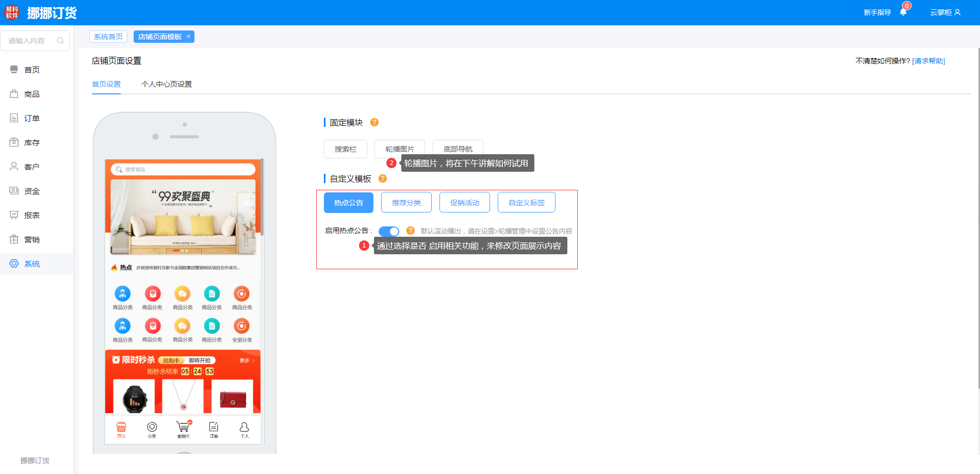Click help icon beside 自定义模板
Image resolution: width=980 pixels, height=474 pixels.
click(382, 178)
